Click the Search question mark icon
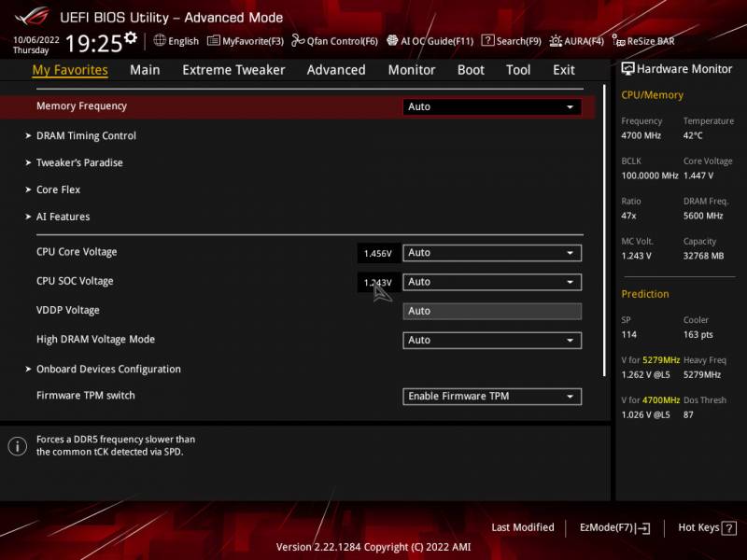 coord(487,40)
